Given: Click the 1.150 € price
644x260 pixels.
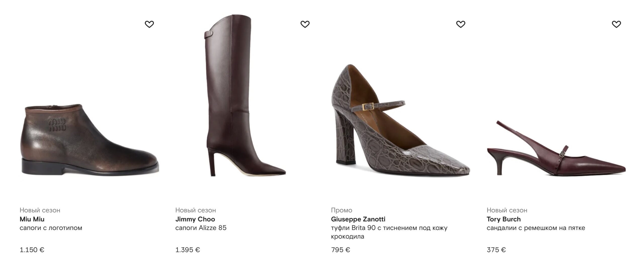Looking at the screenshot, I should tap(32, 250).
